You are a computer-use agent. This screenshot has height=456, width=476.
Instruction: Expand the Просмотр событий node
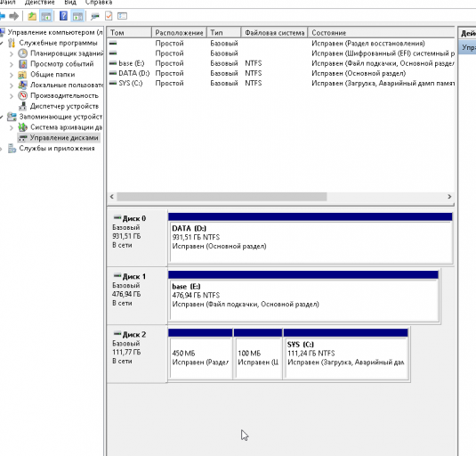12,64
